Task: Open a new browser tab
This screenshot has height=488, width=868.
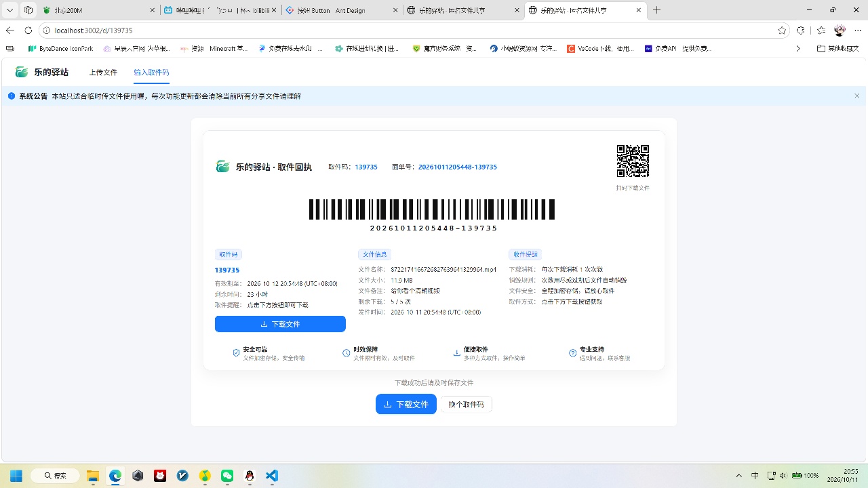Action: 656,10
